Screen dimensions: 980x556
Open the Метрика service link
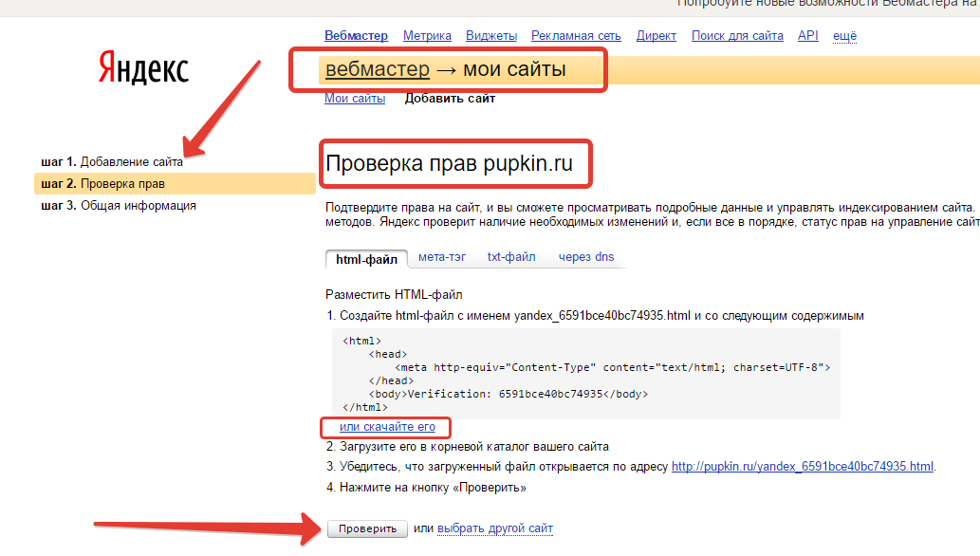click(427, 36)
